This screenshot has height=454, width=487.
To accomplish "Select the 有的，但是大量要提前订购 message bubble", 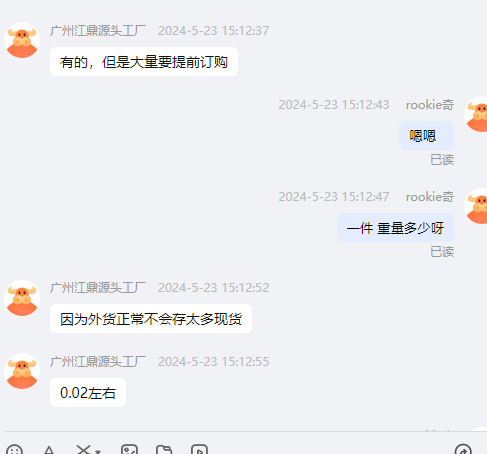I will point(144,62).
